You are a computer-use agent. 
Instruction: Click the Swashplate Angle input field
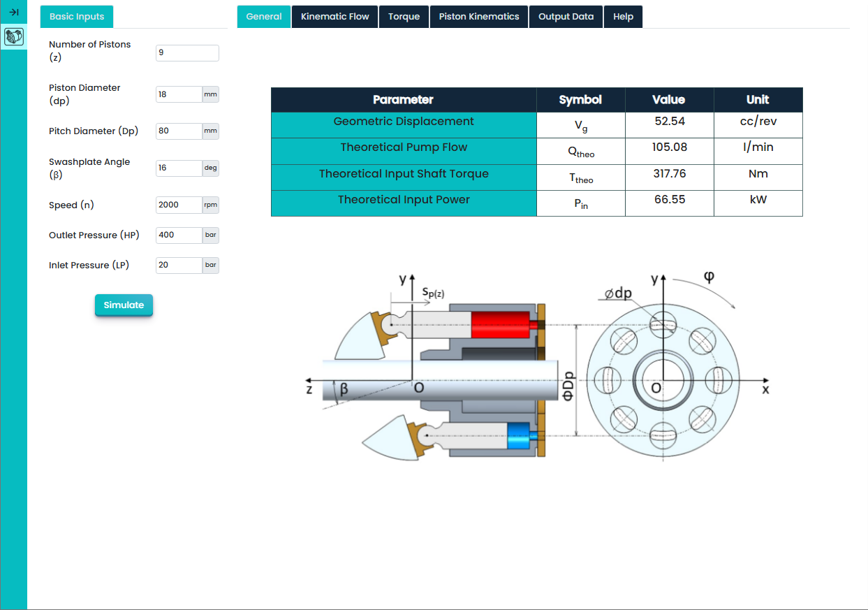coord(179,168)
